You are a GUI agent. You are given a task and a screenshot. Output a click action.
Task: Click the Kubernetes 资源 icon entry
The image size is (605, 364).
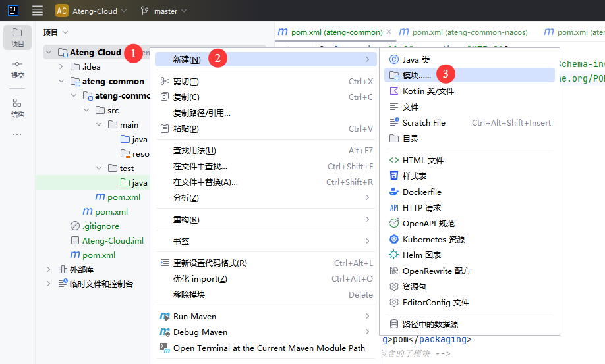pos(394,239)
